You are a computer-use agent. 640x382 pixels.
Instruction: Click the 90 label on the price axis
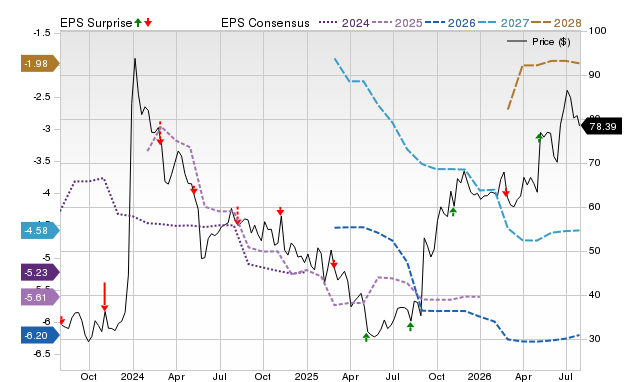coord(594,75)
